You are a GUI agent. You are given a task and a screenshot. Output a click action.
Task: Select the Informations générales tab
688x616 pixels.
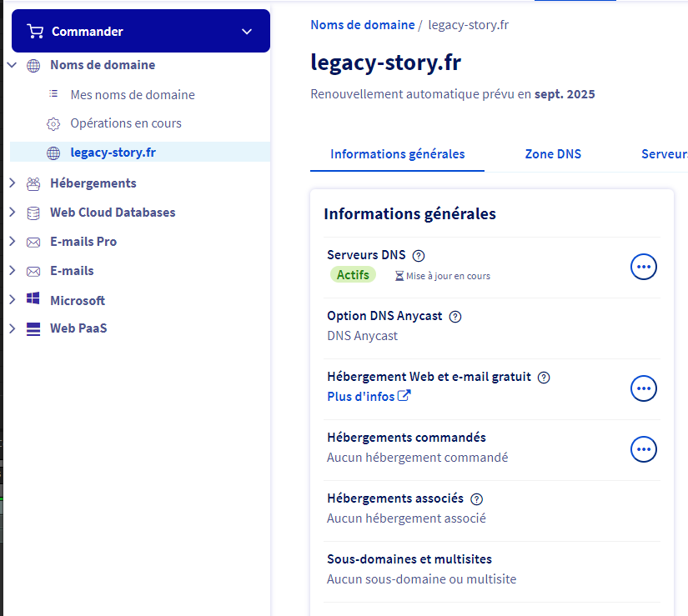397,154
